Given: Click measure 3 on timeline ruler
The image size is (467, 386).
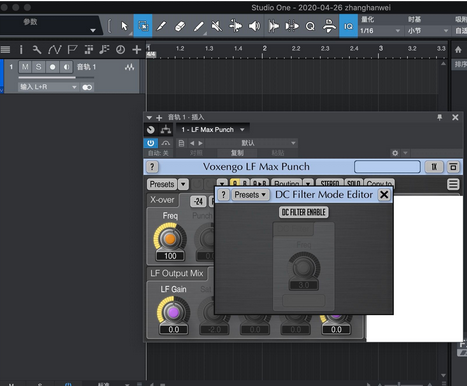Looking at the screenshot, I should pos(380,48).
